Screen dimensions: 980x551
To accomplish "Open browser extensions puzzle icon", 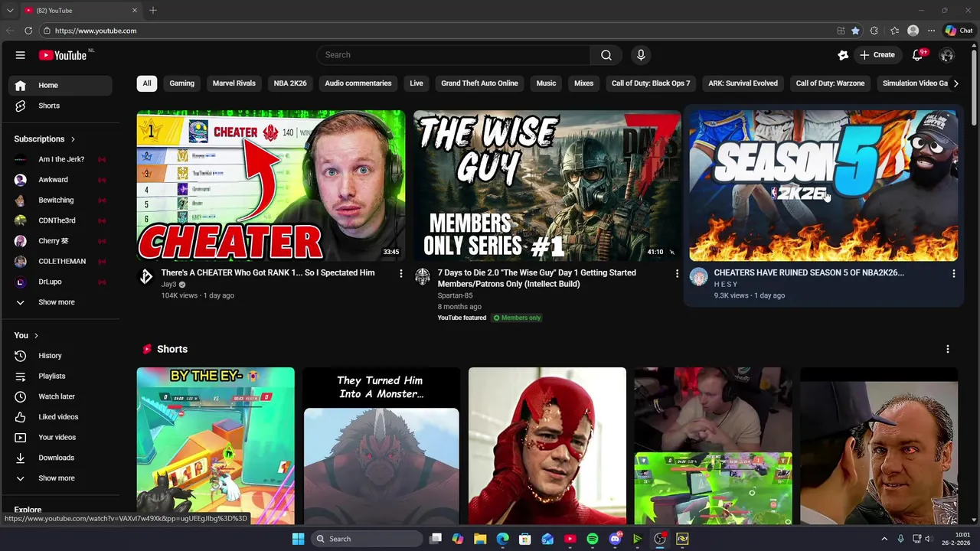I will point(874,31).
